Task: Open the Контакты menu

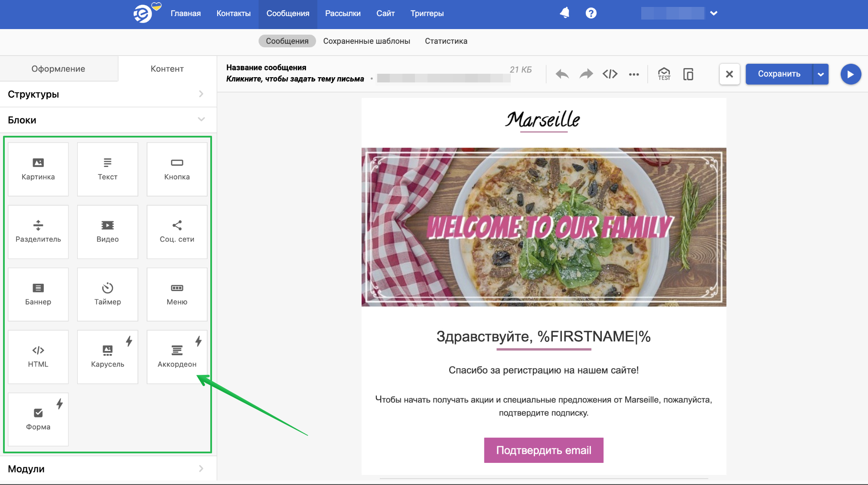Action: click(x=234, y=13)
